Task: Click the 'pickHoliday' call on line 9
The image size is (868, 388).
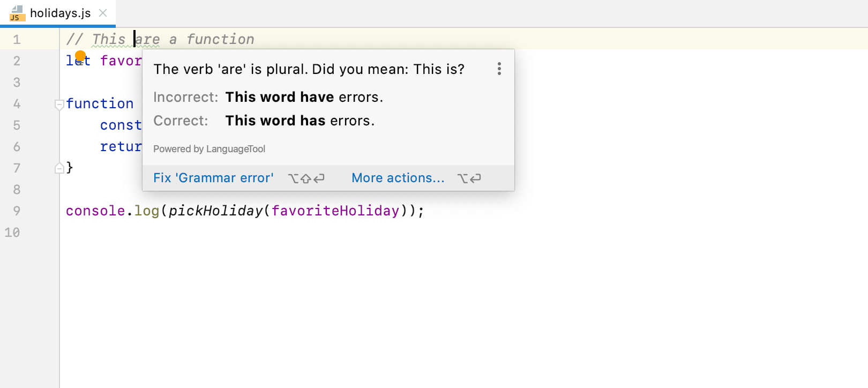Action: (216, 211)
